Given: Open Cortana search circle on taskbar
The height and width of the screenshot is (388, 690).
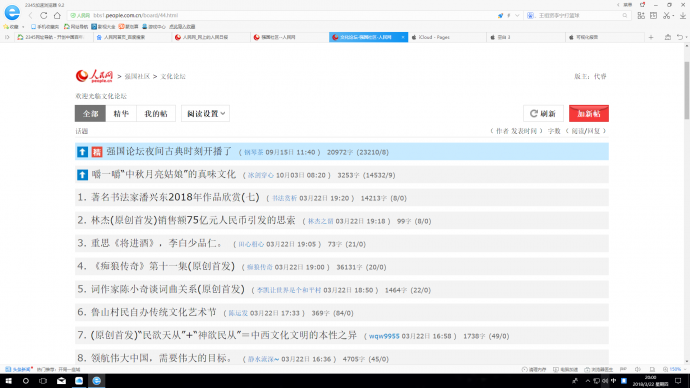Looking at the screenshot, I should [x=26, y=381].
